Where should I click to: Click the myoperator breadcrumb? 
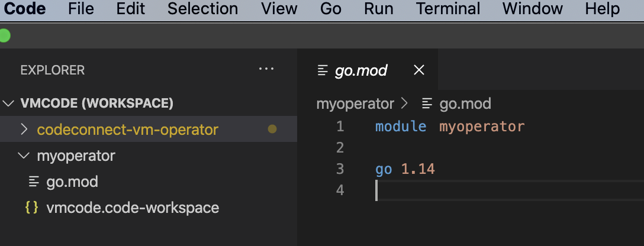click(x=355, y=103)
